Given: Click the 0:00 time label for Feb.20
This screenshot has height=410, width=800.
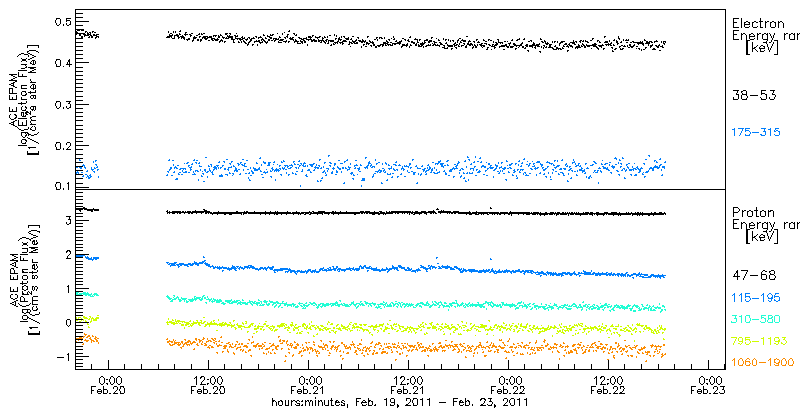Looking at the screenshot, I should click(x=109, y=380).
